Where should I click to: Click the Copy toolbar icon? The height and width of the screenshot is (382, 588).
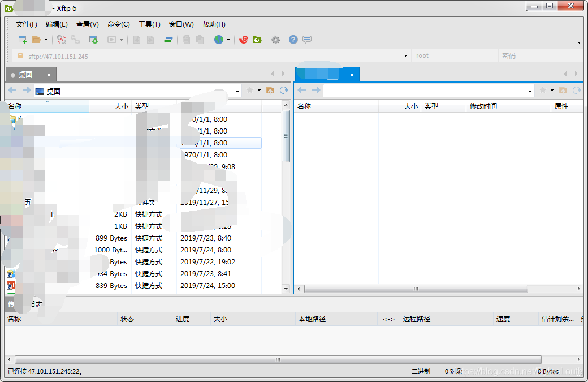[x=187, y=40]
